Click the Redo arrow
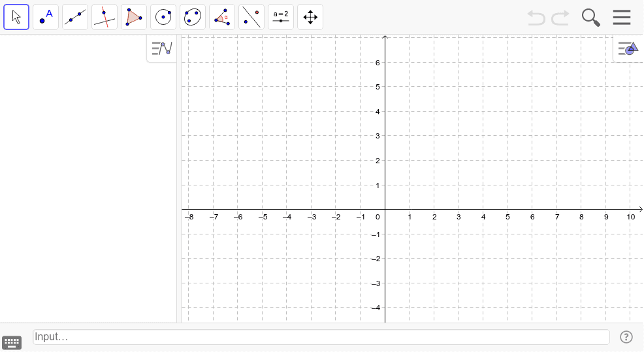 click(x=560, y=18)
